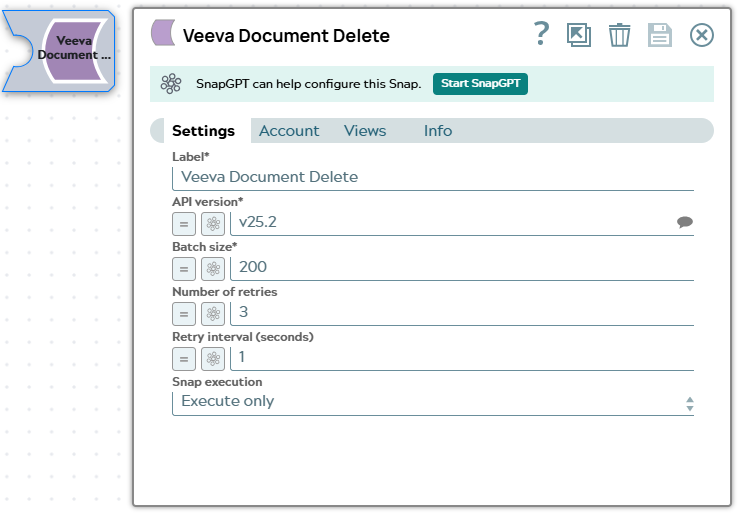Image resolution: width=738 pixels, height=517 pixels.
Task: Open the Info tab
Action: coord(438,130)
